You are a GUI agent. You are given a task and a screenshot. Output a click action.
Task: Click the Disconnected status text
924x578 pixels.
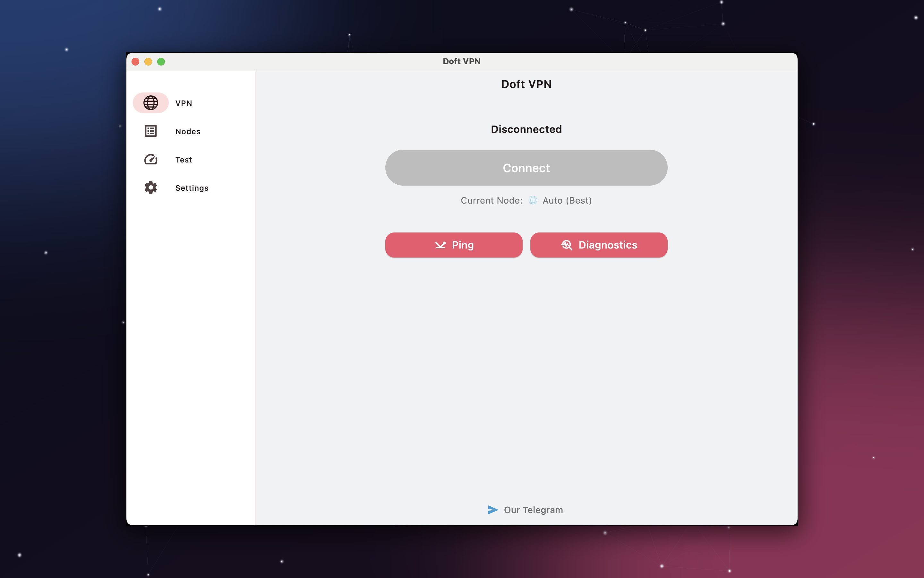(526, 130)
